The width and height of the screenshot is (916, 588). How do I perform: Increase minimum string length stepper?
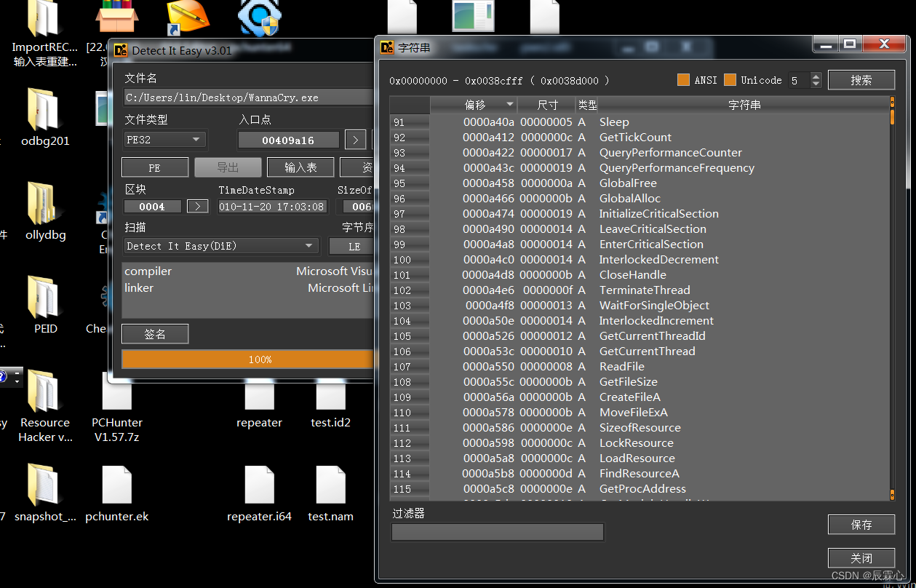pos(816,76)
